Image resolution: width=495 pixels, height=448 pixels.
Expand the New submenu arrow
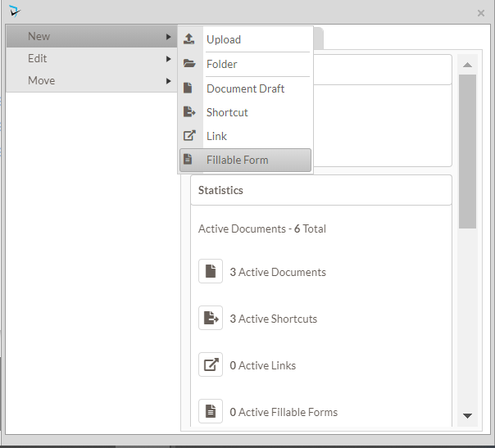click(169, 37)
